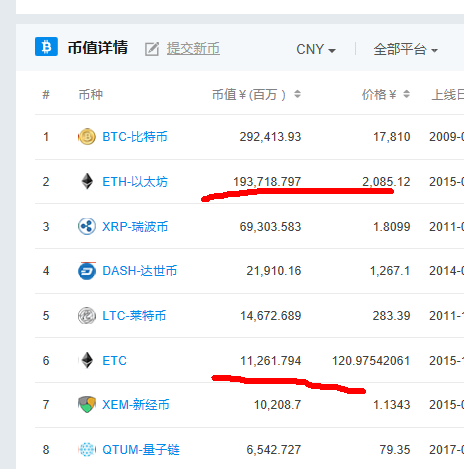This screenshot has height=469, width=464.
Task: Open the QTUM-量子链 coin link
Action: pyautogui.click(x=141, y=450)
